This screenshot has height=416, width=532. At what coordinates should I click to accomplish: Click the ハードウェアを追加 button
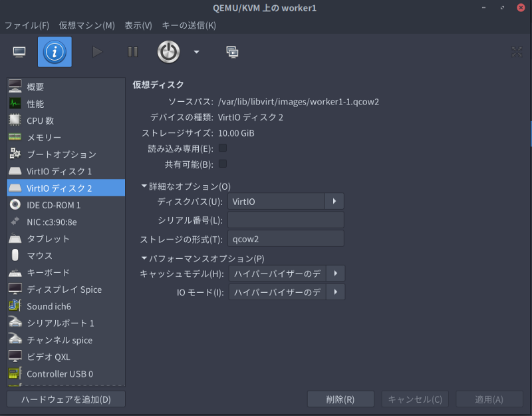pyautogui.click(x=66, y=399)
